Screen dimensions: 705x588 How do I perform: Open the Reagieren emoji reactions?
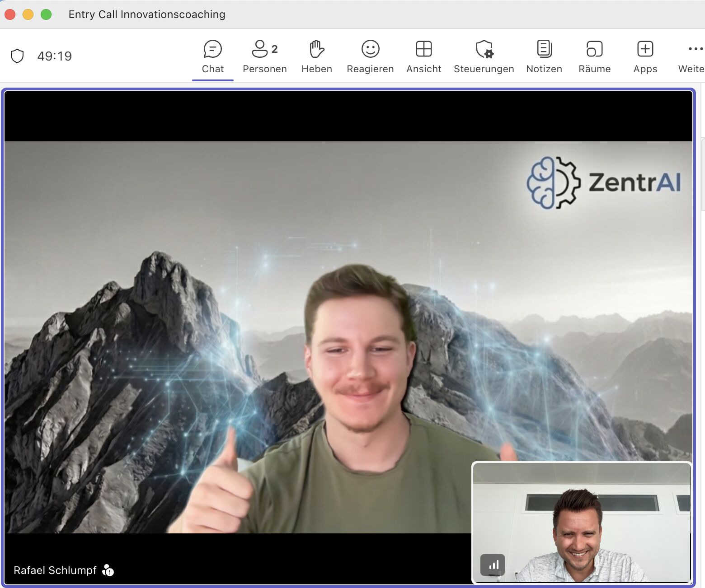370,56
